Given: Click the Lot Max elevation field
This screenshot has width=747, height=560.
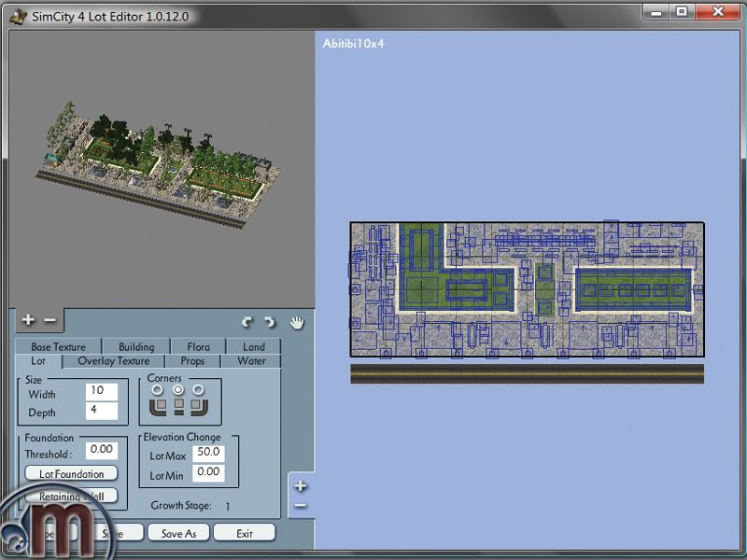Looking at the screenshot, I should tap(208, 453).
